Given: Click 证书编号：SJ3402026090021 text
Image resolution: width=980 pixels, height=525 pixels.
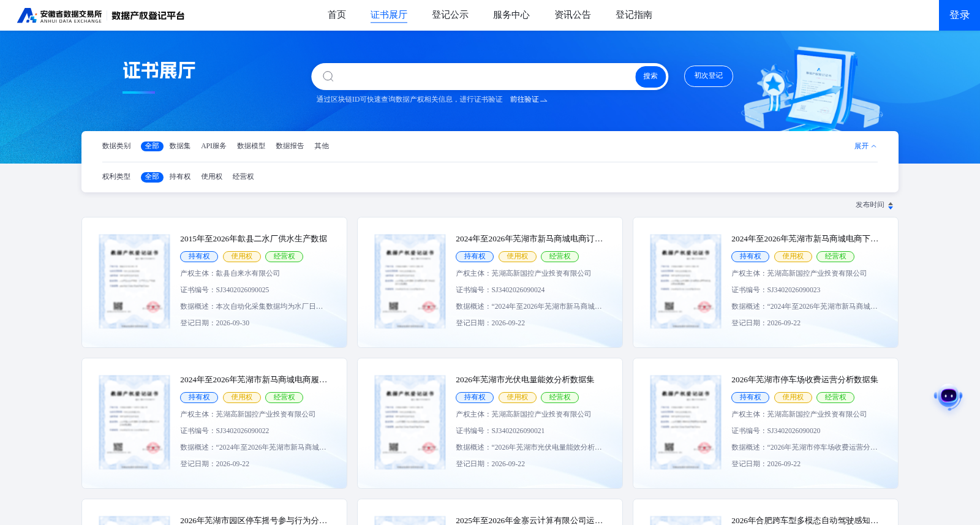Looking at the screenshot, I should [500, 431].
